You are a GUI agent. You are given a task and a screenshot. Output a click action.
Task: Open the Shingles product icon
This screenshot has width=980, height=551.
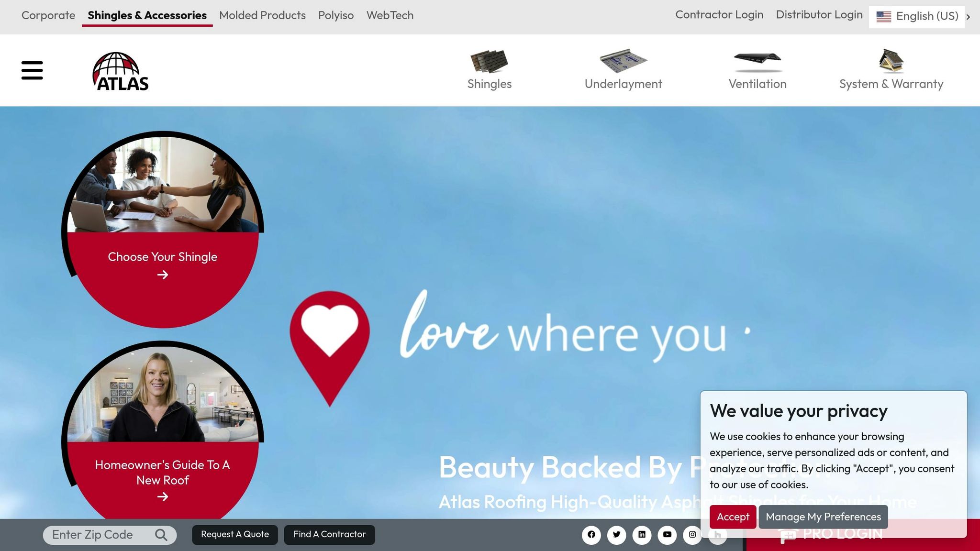[489, 61]
